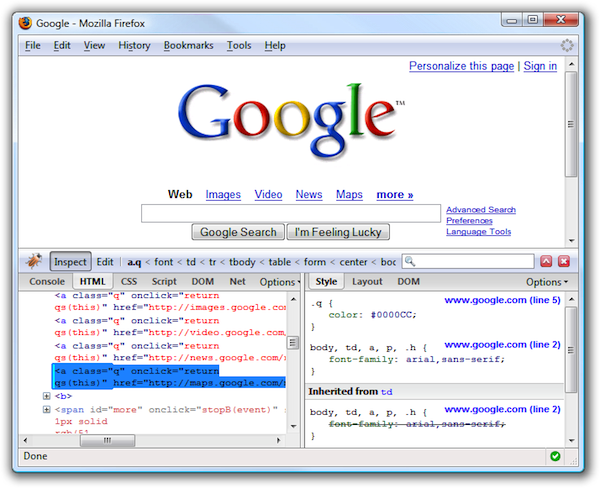Select the Style tab
Screen dimensions: 600x488
(x=326, y=281)
